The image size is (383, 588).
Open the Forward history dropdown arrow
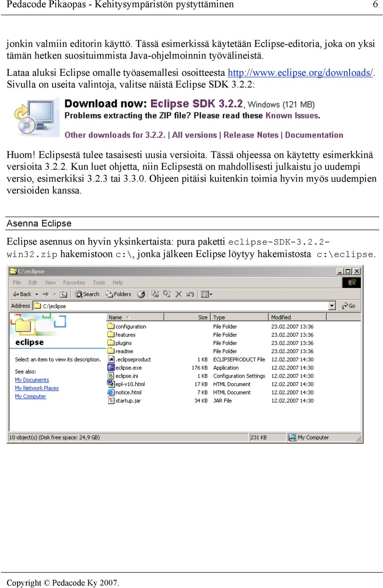tap(55, 294)
